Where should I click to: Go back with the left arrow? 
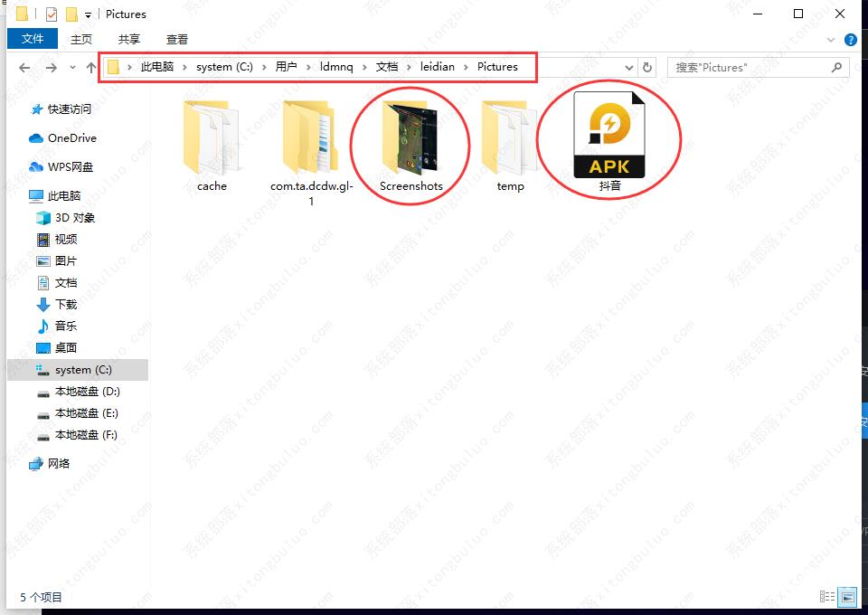point(24,68)
